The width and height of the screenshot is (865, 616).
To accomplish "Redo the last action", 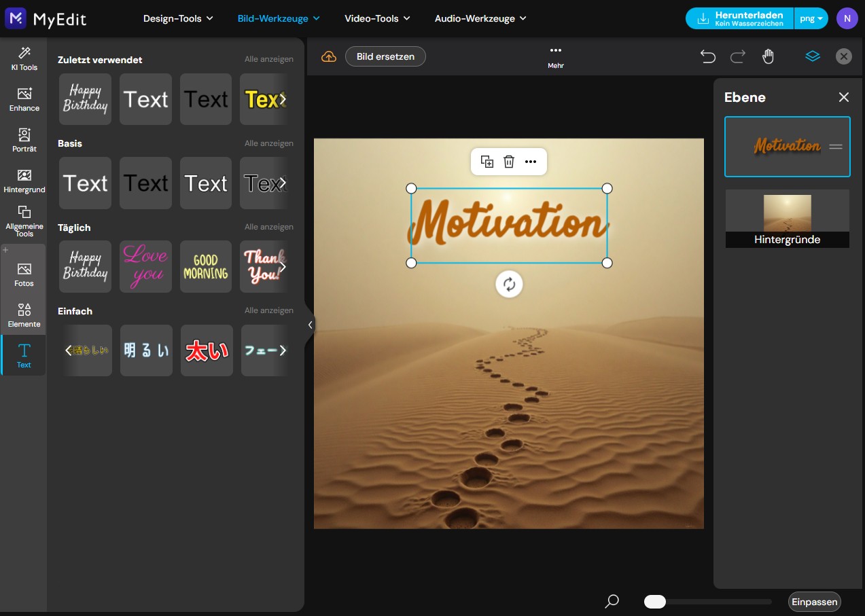I will (738, 56).
